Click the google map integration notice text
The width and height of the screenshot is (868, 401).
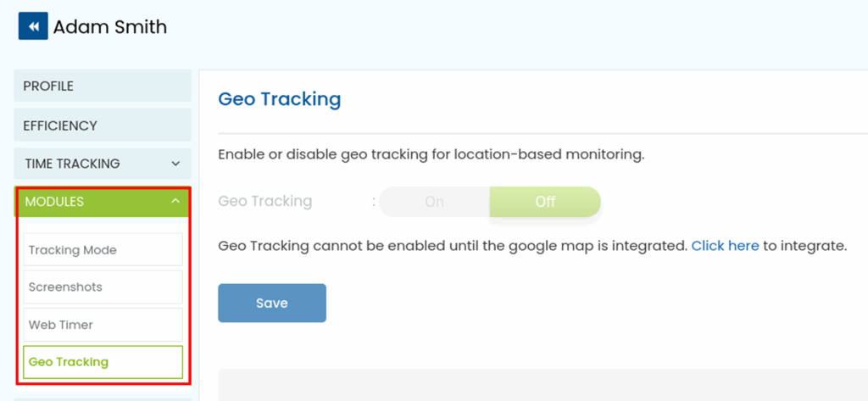(452, 247)
